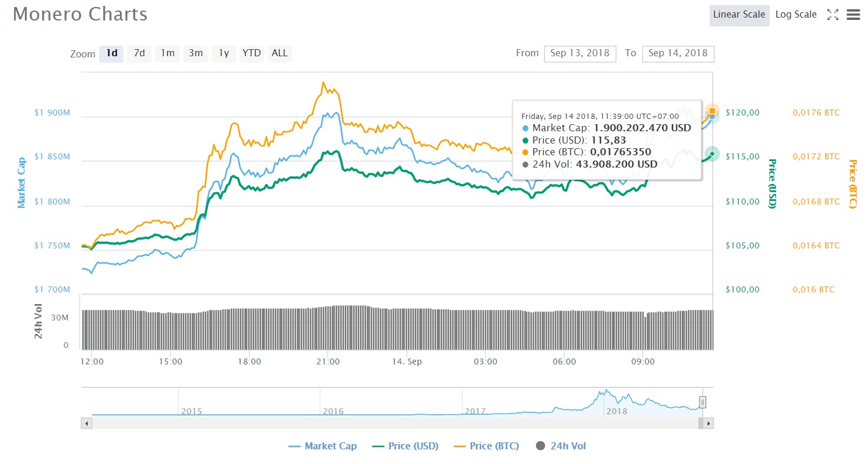
Task: Click the 18:00 time axis label
Action: coord(249,361)
